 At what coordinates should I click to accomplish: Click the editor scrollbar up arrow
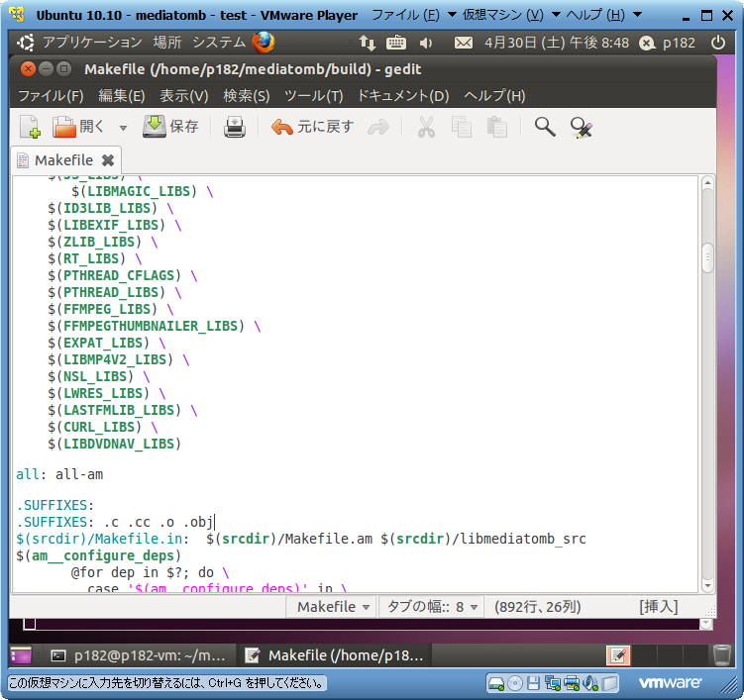707,182
